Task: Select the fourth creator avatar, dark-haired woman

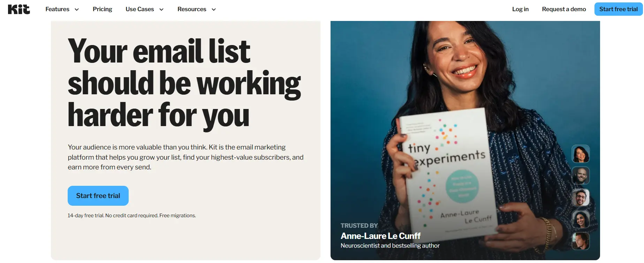Action: coord(581,219)
